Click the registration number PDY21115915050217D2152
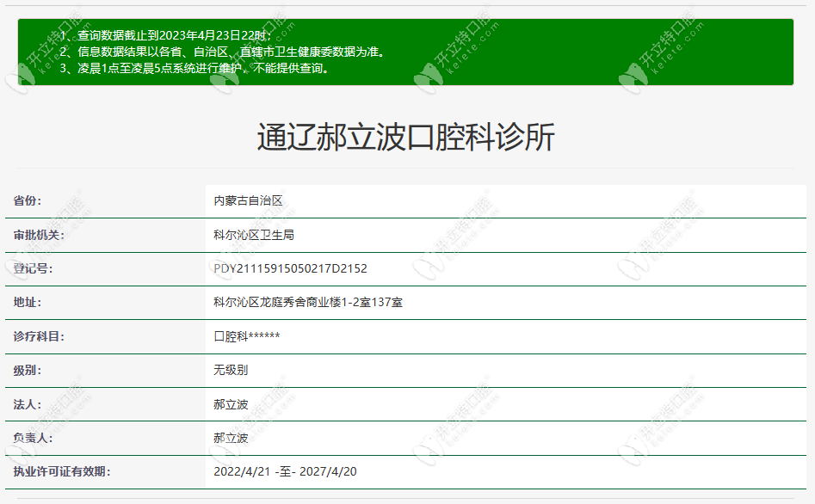 290,268
